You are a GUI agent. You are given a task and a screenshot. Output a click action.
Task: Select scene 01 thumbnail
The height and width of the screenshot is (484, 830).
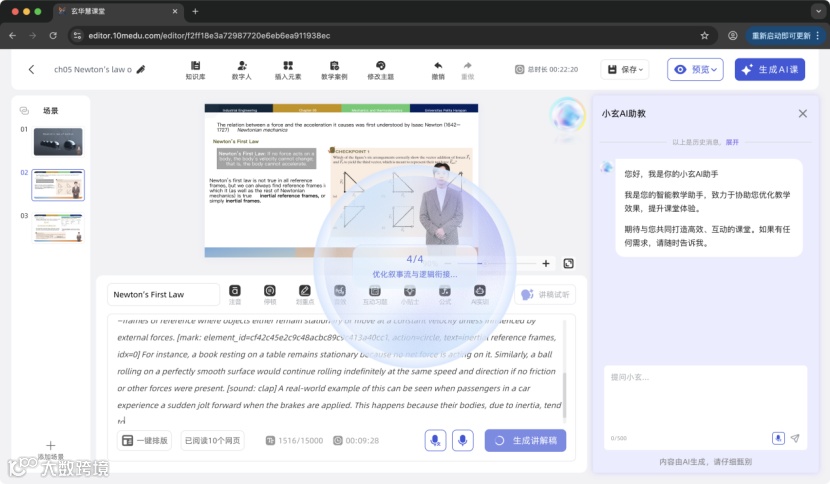click(x=58, y=141)
